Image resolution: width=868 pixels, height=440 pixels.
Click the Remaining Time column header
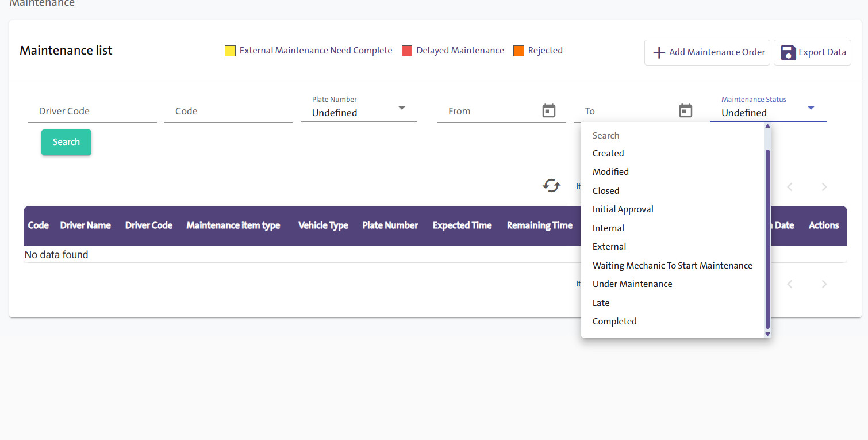point(540,225)
